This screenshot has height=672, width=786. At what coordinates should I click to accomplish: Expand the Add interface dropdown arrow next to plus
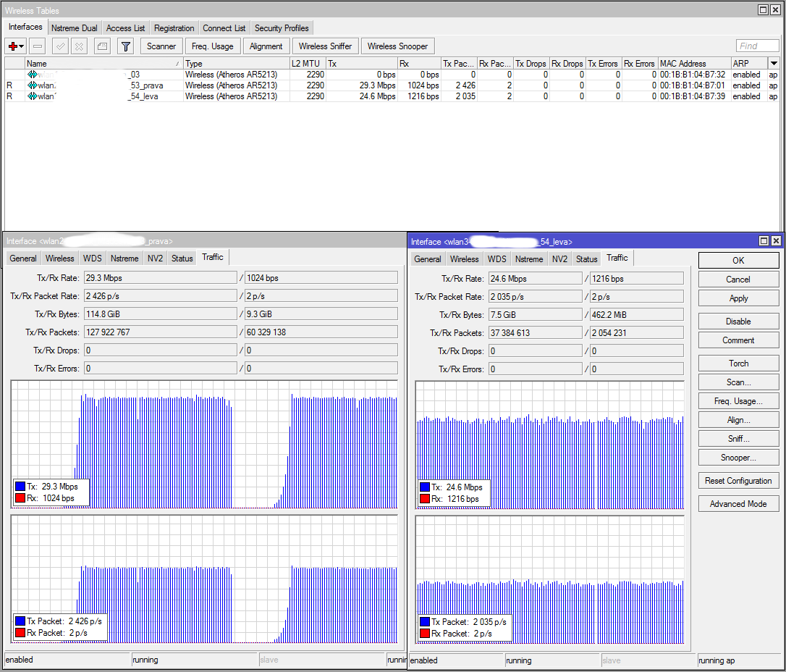(x=22, y=46)
